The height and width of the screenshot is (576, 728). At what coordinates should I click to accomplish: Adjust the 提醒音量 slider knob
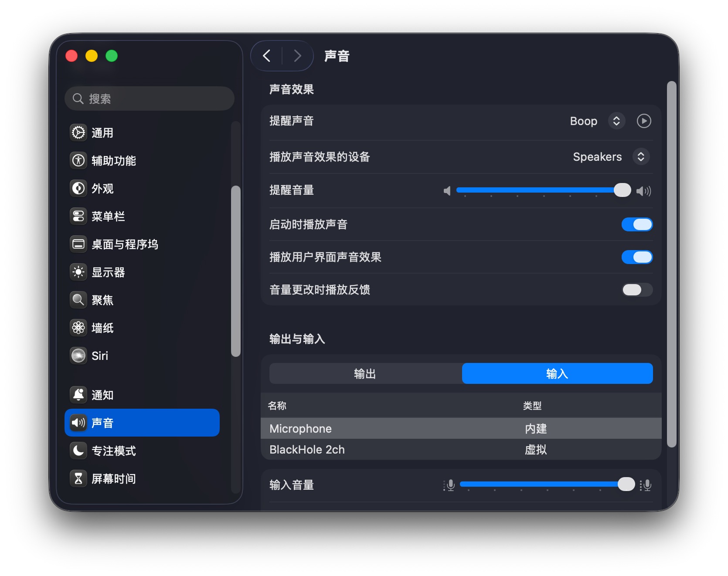click(x=622, y=190)
